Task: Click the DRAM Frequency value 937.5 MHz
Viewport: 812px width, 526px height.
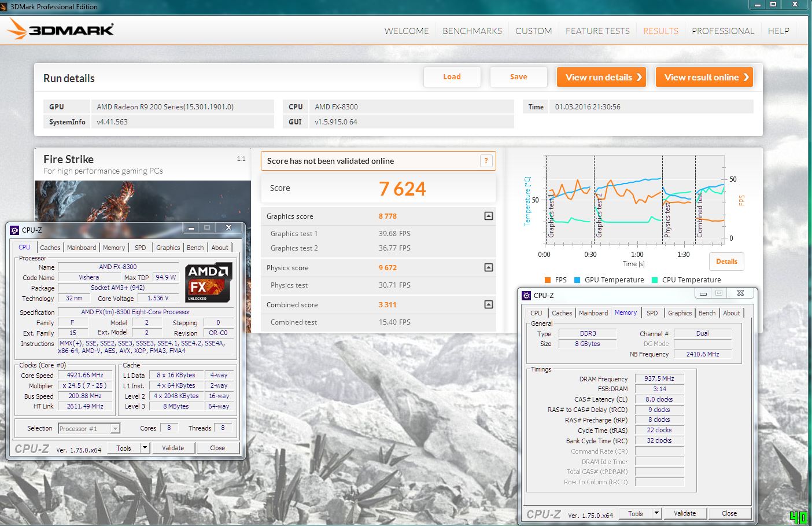Action: (x=659, y=378)
